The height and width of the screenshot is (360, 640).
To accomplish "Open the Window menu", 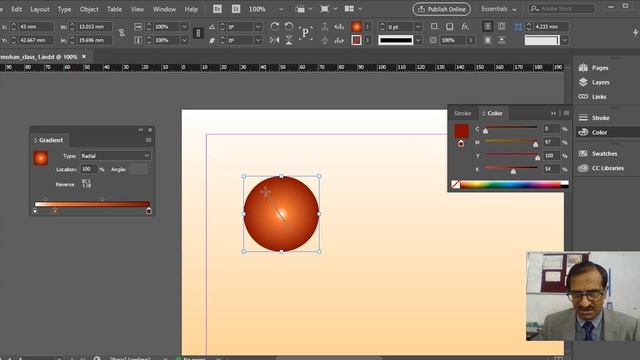I will pyautogui.click(x=164, y=9).
